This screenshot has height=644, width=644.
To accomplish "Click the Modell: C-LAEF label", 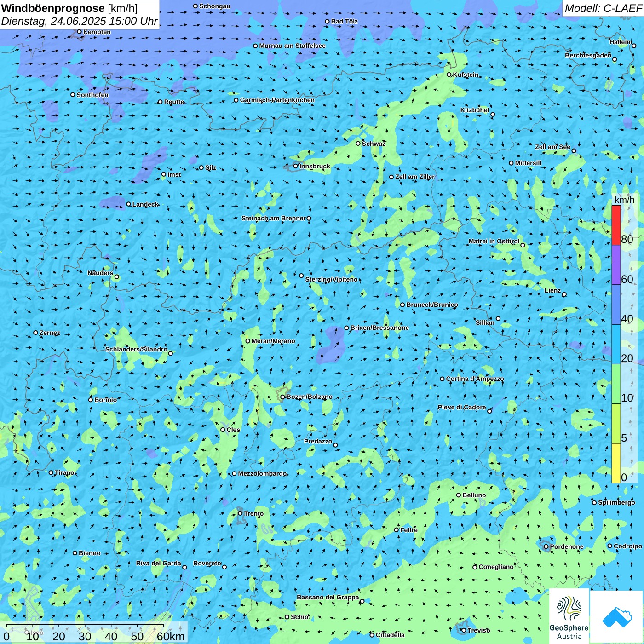I will (x=603, y=8).
